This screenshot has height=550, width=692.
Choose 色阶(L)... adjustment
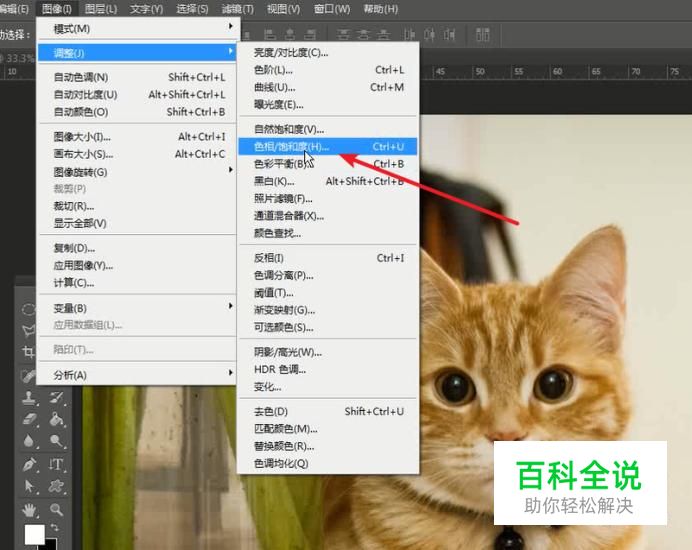click(x=328, y=70)
